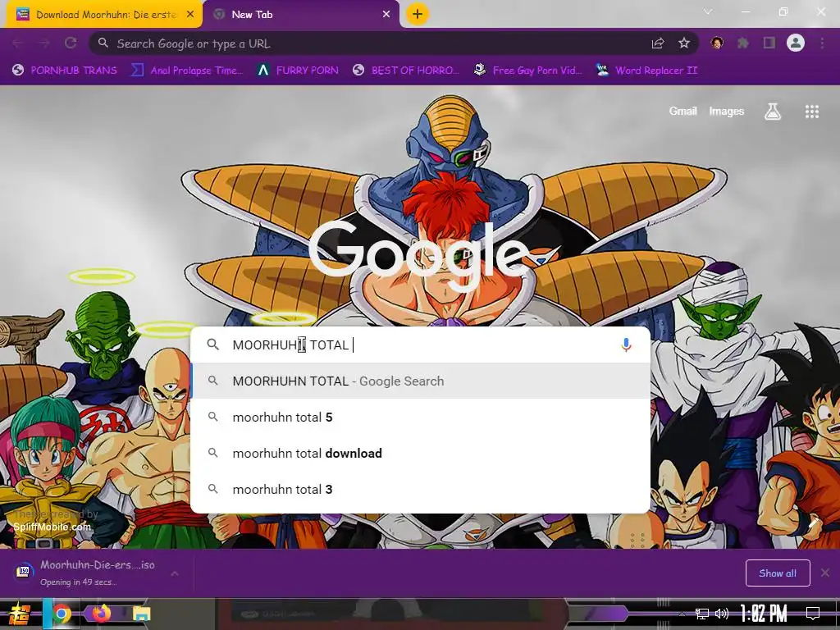
Task: Open the Gmail link
Action: [683, 111]
